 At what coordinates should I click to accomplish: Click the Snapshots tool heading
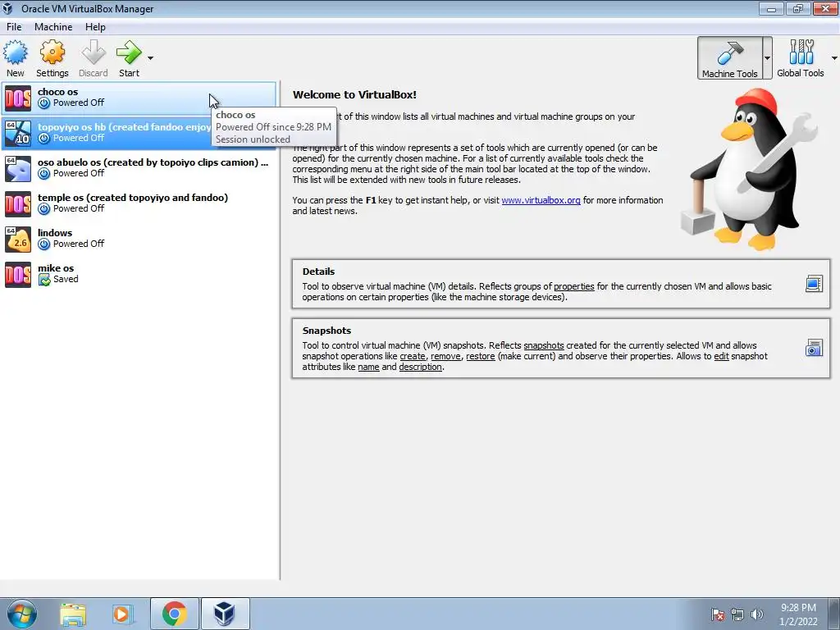326,331
